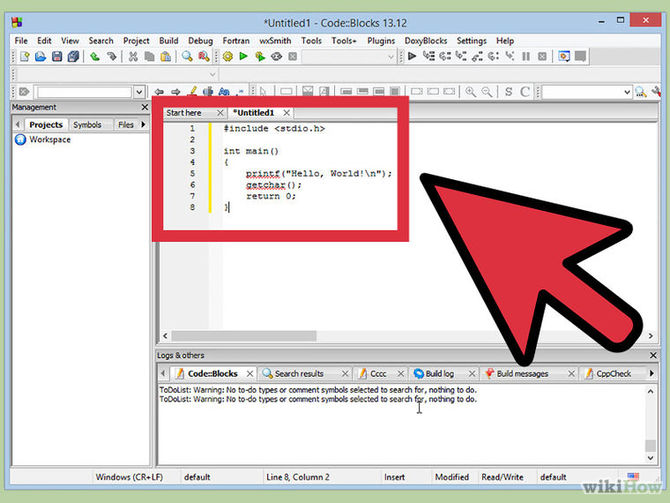Cut the selection with the scissors icon

(133, 56)
